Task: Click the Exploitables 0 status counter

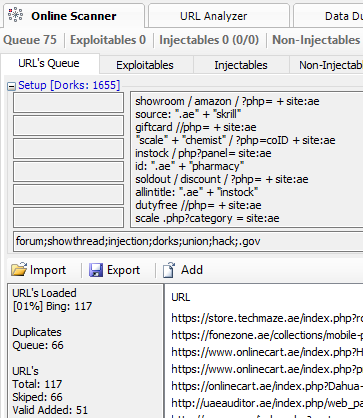Action: [x=108, y=40]
